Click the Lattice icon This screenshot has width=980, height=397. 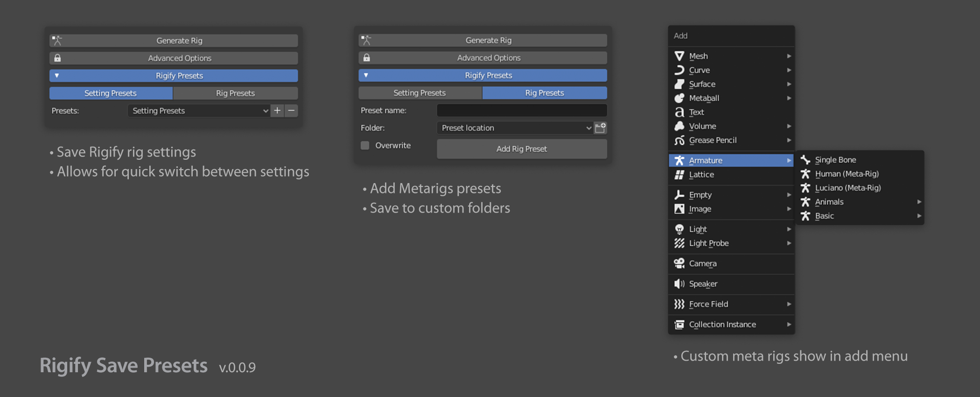tap(679, 175)
